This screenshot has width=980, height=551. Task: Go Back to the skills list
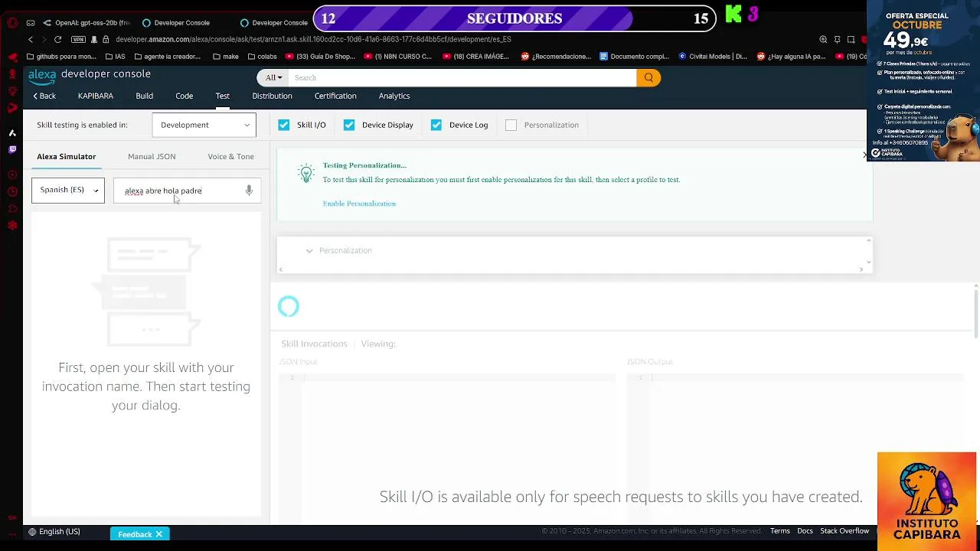point(44,96)
